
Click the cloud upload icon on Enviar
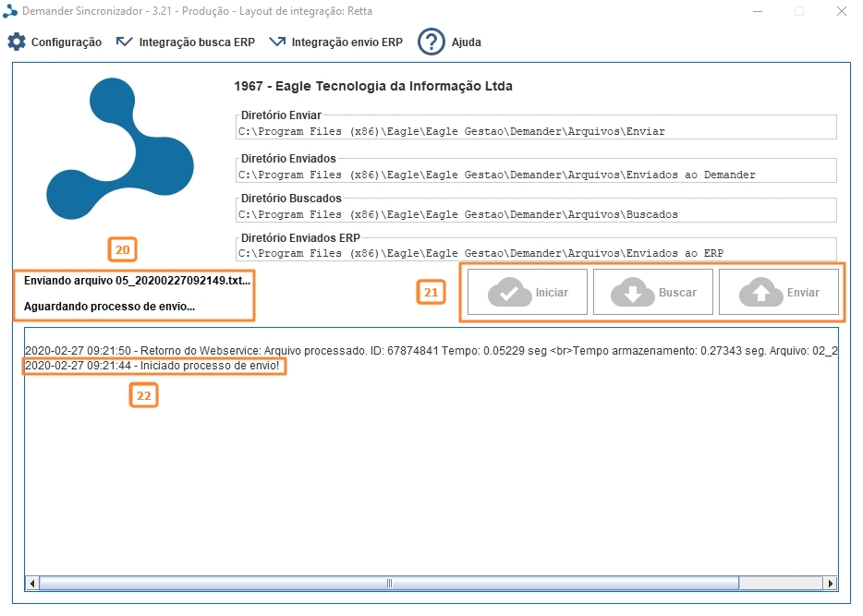point(761,292)
